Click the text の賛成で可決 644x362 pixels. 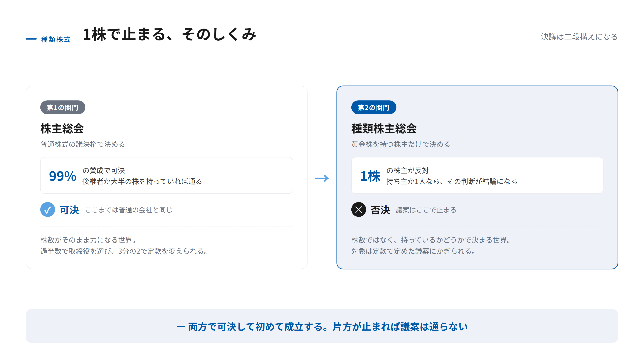(103, 170)
